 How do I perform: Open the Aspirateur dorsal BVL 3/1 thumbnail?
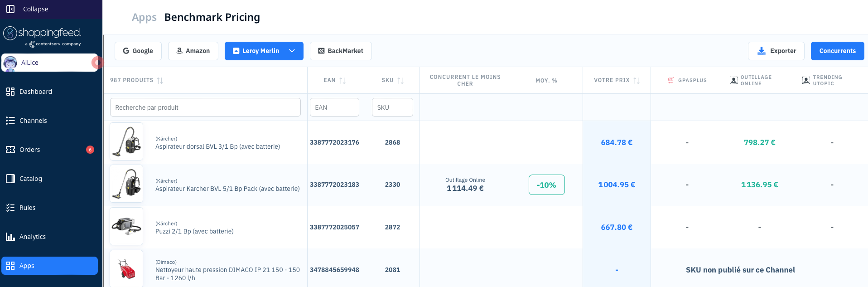coord(126,141)
